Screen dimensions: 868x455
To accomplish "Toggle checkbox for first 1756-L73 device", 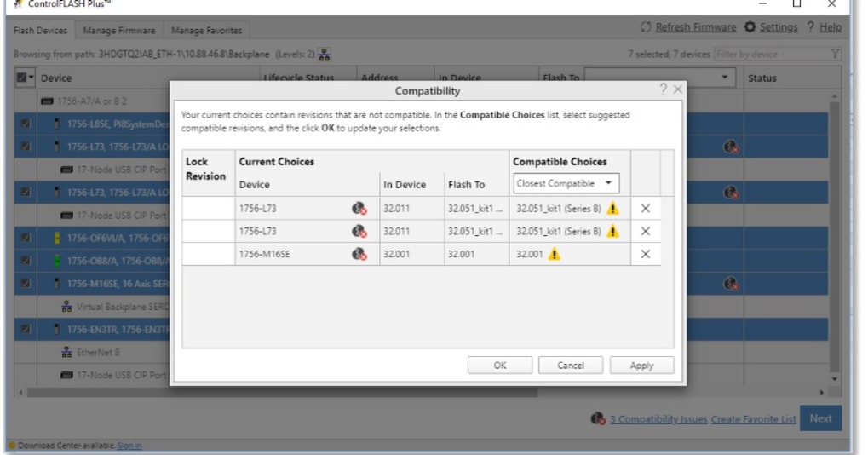I will [x=26, y=147].
